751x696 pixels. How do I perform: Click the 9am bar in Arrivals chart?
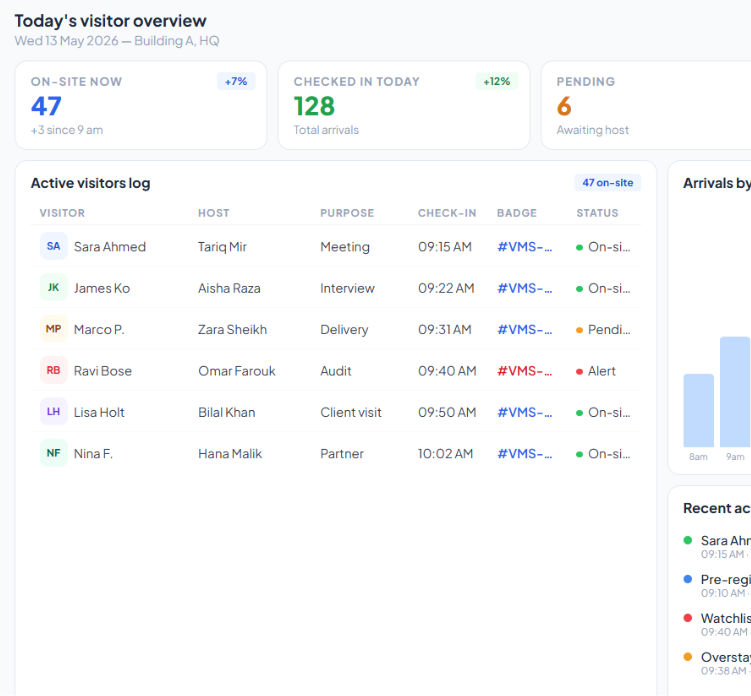[x=735, y=392]
